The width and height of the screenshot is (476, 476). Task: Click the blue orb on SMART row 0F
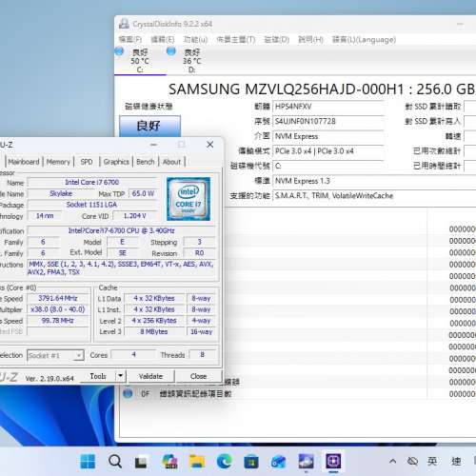click(x=128, y=394)
